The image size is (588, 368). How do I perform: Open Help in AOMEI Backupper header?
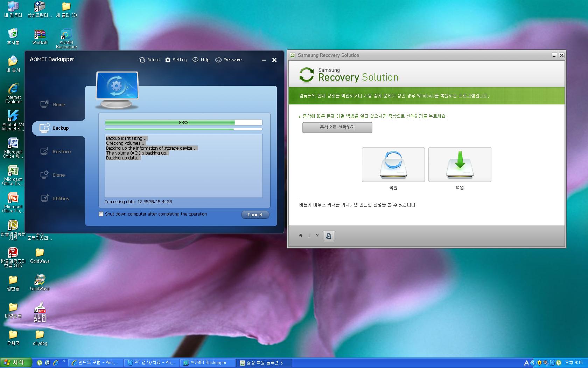(x=201, y=60)
